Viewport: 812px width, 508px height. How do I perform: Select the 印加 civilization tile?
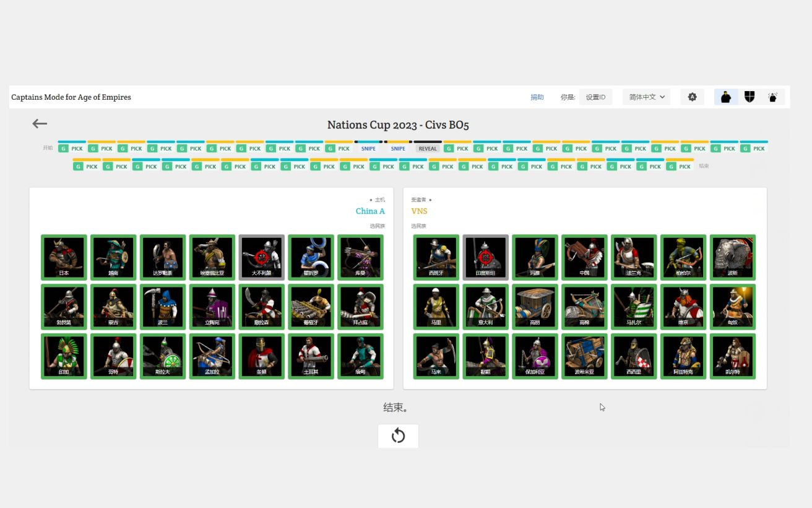coord(64,356)
